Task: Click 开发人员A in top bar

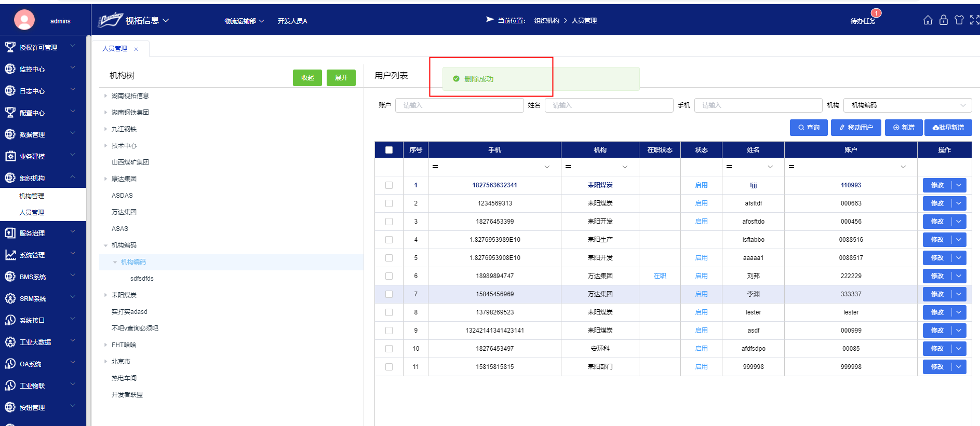Action: 292,21
